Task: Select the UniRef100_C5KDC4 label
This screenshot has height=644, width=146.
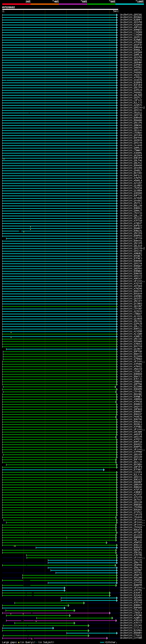Action: [131, 613]
